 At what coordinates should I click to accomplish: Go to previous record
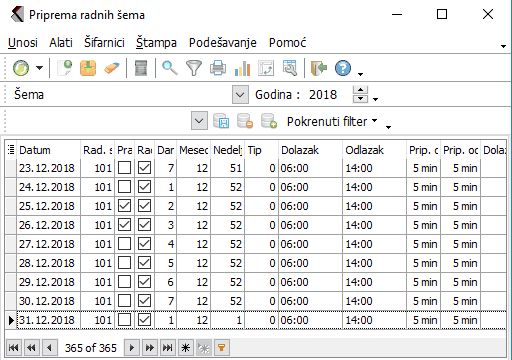click(50, 348)
